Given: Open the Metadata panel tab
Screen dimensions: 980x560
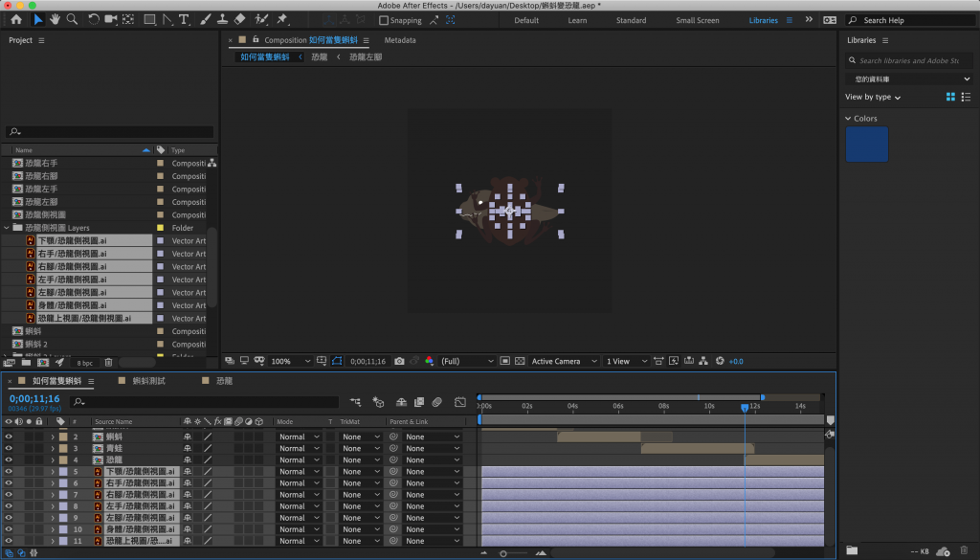Looking at the screenshot, I should click(x=400, y=40).
